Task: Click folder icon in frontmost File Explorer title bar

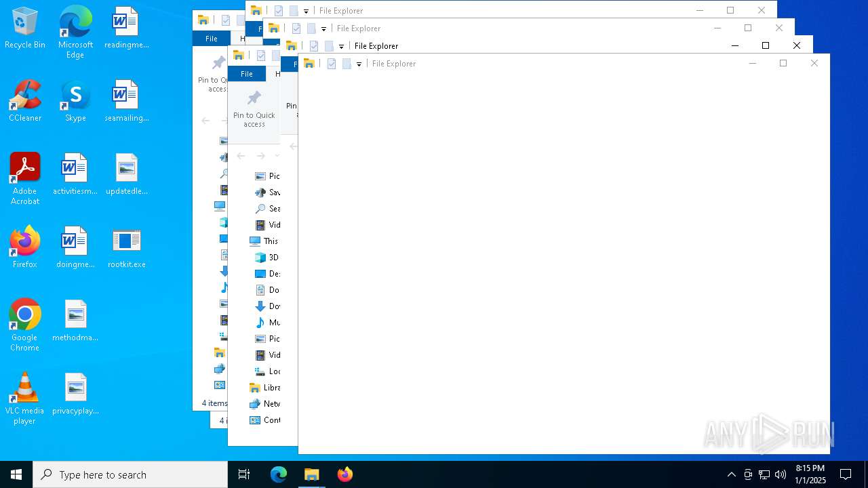Action: pos(309,64)
